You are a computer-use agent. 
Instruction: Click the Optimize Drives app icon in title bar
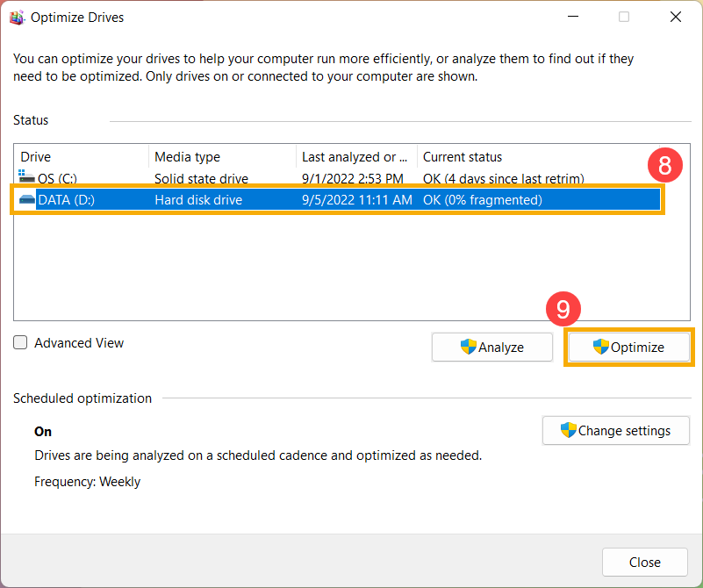tap(17, 18)
